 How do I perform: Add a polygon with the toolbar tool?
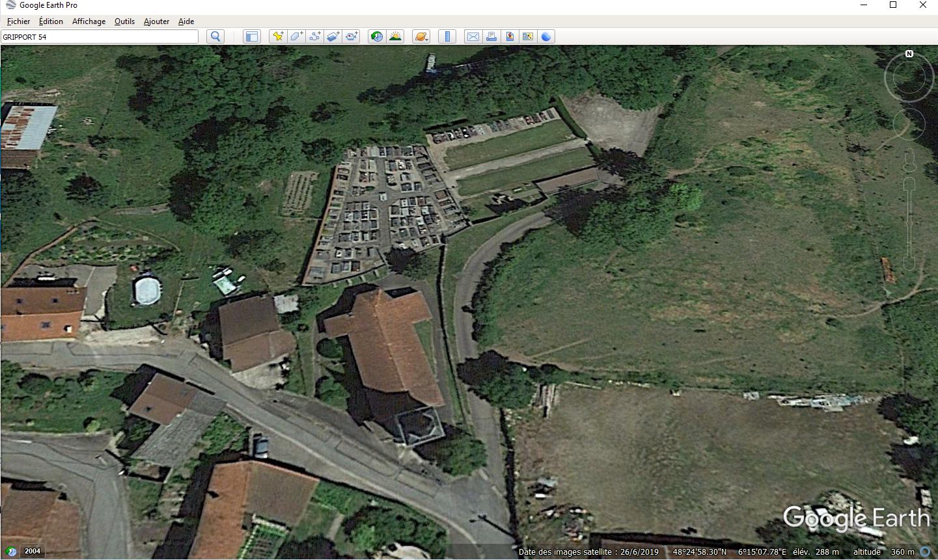(296, 36)
